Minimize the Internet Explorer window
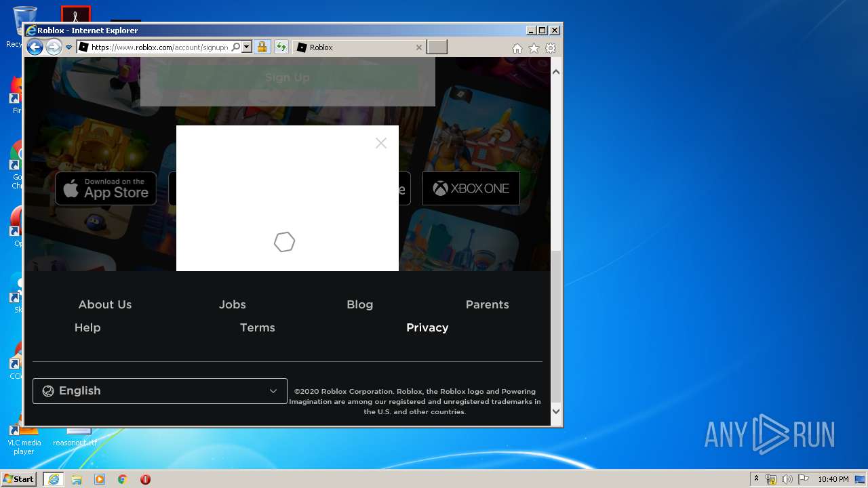Image resolution: width=868 pixels, height=488 pixels. pyautogui.click(x=531, y=30)
